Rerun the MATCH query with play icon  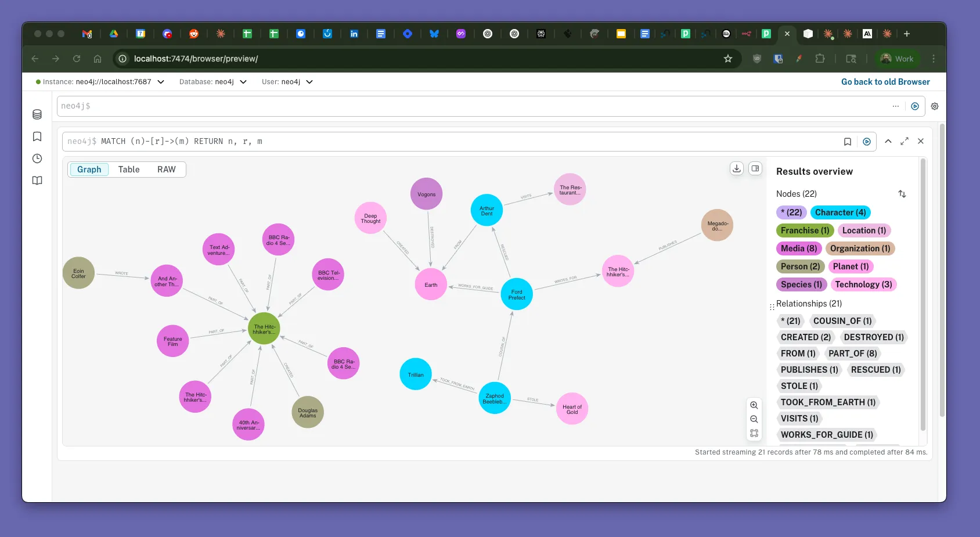(867, 142)
